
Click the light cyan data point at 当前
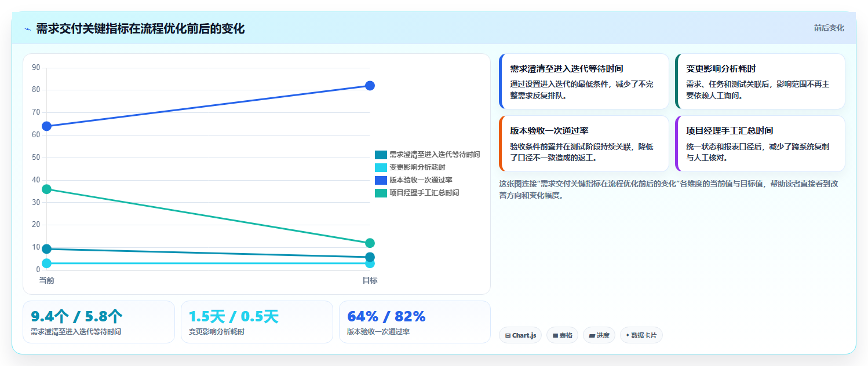coord(47,263)
